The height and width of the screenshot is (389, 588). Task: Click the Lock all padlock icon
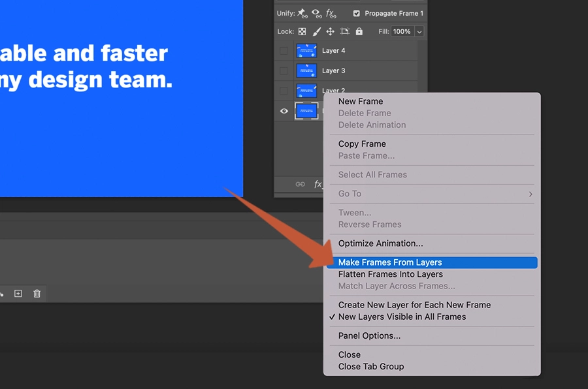point(359,31)
